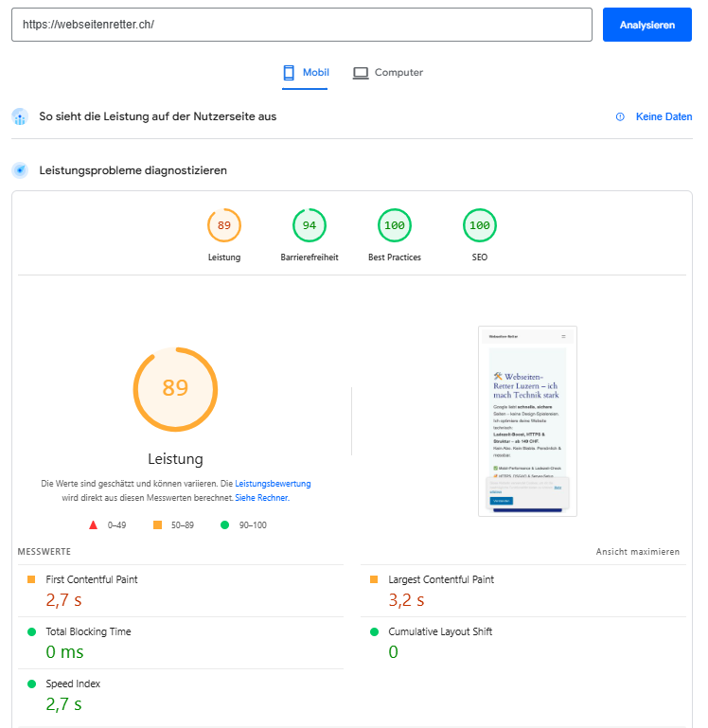
Task: Open the Leistungsbewertung link
Action: pos(273,484)
